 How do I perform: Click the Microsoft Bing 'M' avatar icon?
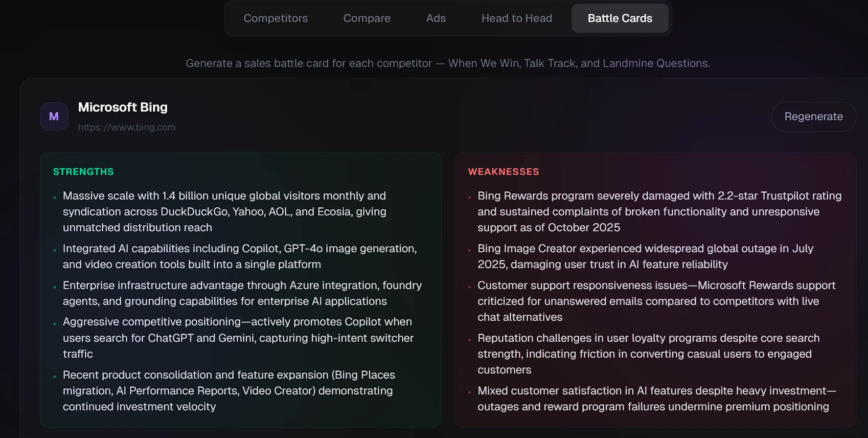point(54,117)
